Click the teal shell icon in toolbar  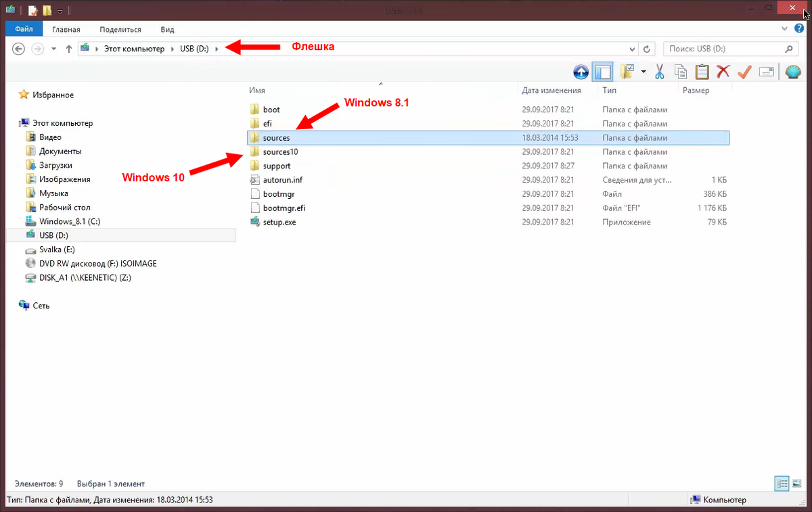click(793, 72)
